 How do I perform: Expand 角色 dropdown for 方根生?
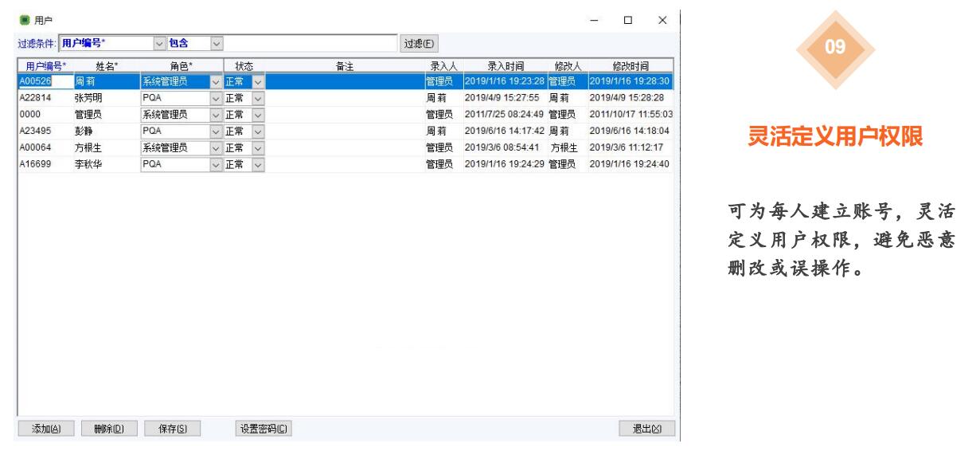tap(215, 147)
